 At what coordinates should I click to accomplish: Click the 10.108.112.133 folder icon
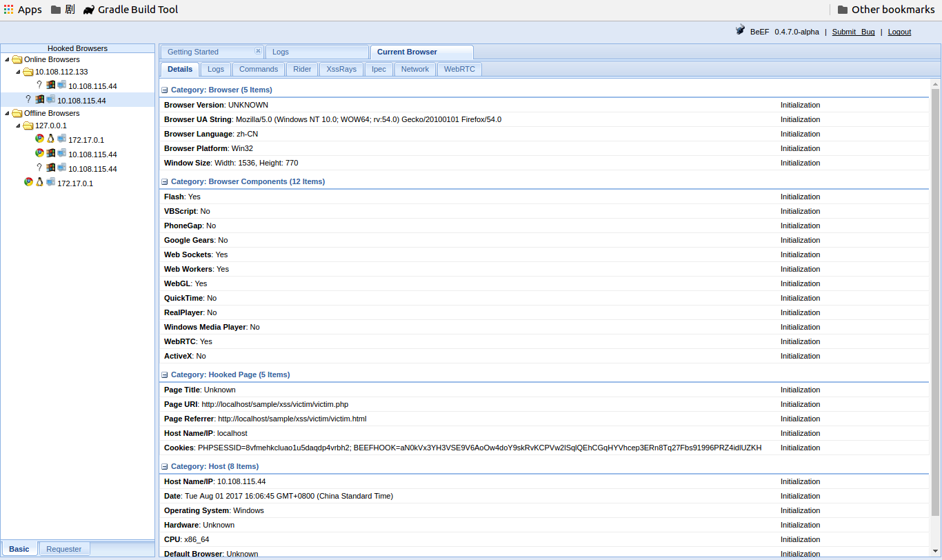tap(28, 72)
